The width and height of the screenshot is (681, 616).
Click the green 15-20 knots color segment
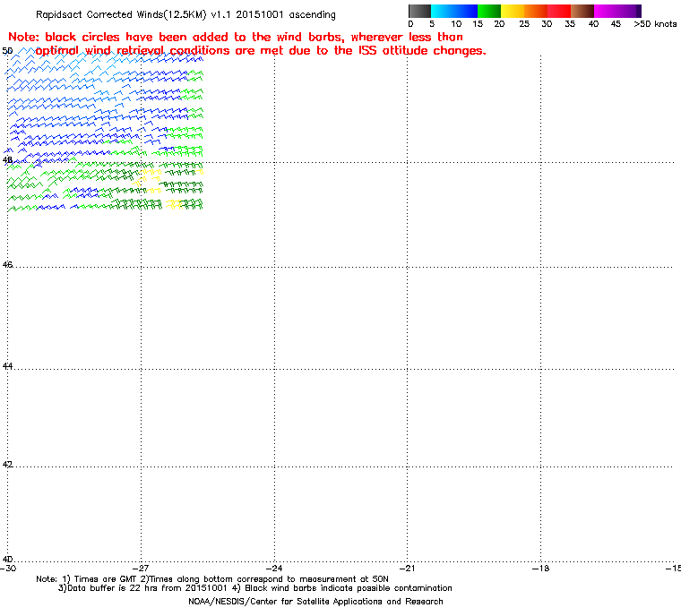pyautogui.click(x=489, y=11)
